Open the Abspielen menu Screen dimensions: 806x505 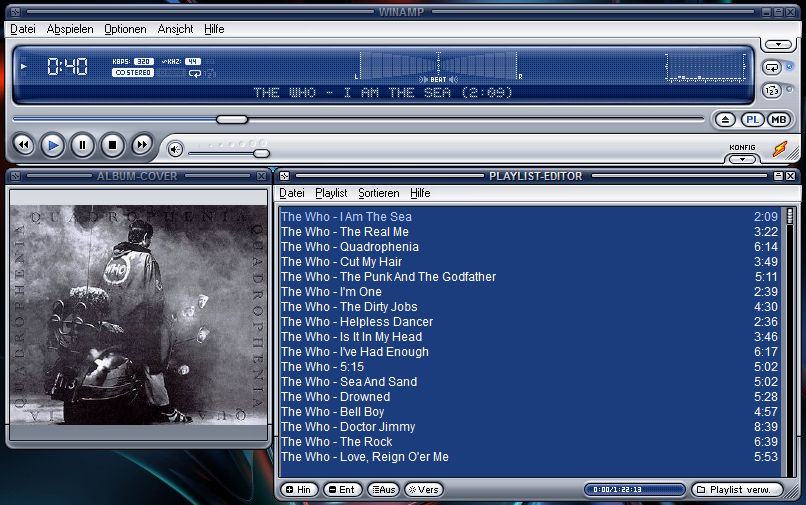pyautogui.click(x=70, y=29)
